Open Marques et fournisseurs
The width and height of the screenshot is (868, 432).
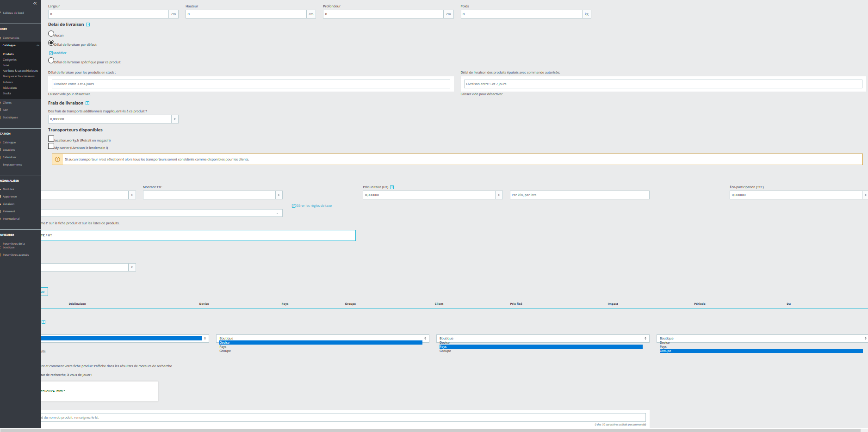coord(19,76)
